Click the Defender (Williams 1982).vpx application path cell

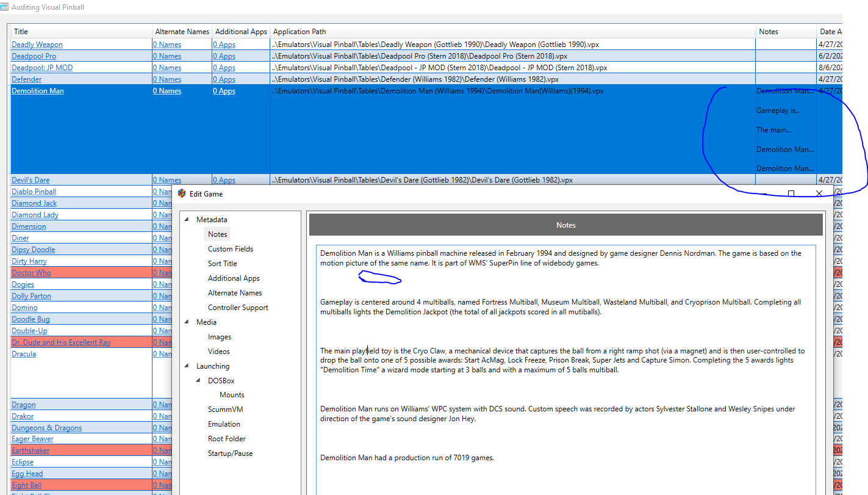512,79
